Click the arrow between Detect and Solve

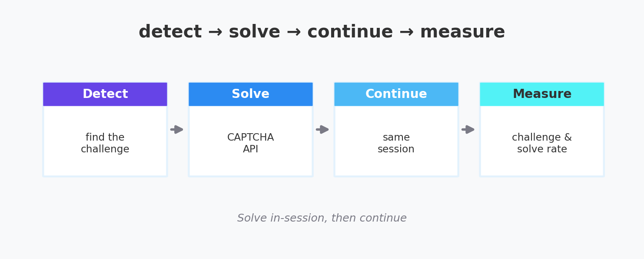pyautogui.click(x=177, y=129)
